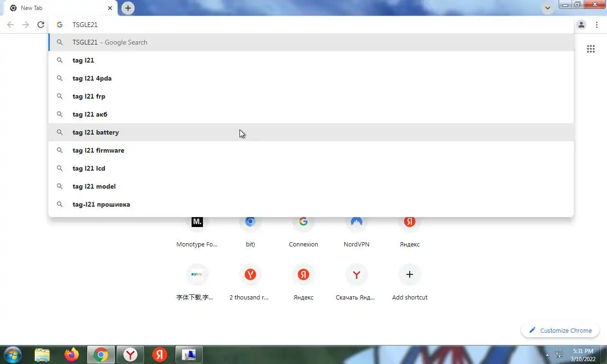607x364 pixels.
Task: Open the 字体下载 shortcut tile
Action: pos(197,282)
